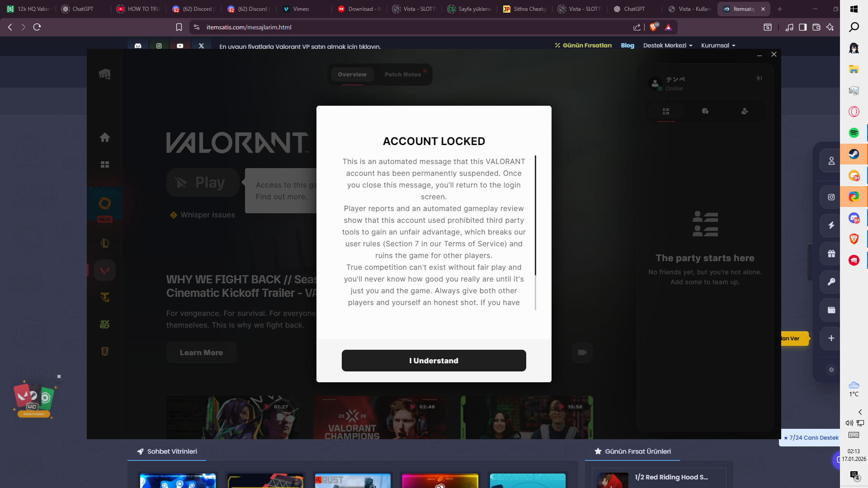Open the games library grid icon
This screenshot has height=488, width=868.
coord(105,164)
